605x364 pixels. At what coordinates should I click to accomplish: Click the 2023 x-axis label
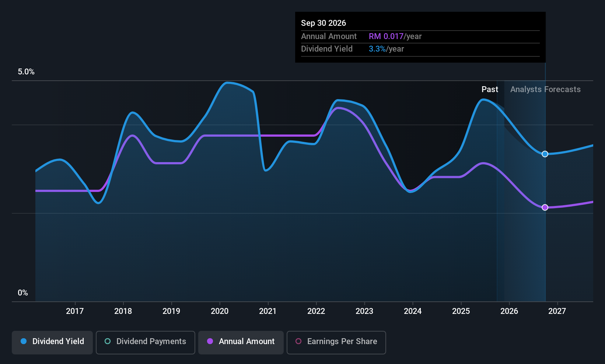[x=364, y=311]
